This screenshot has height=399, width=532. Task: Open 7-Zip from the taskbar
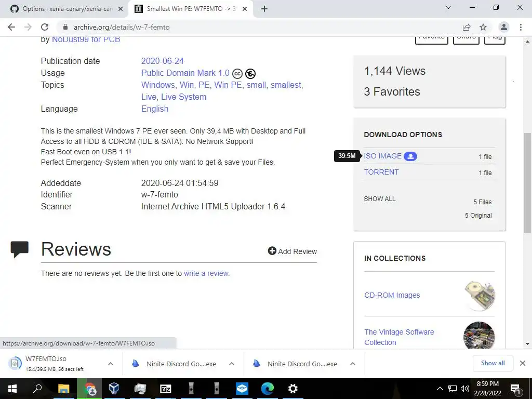pos(166,389)
